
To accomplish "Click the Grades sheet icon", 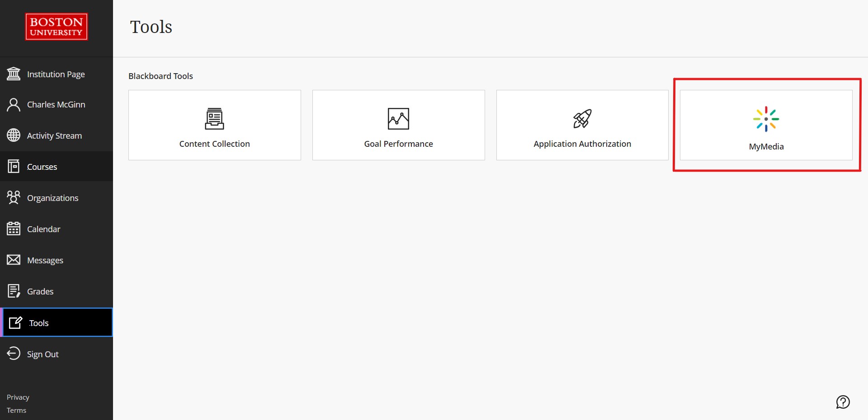I will coord(14,291).
